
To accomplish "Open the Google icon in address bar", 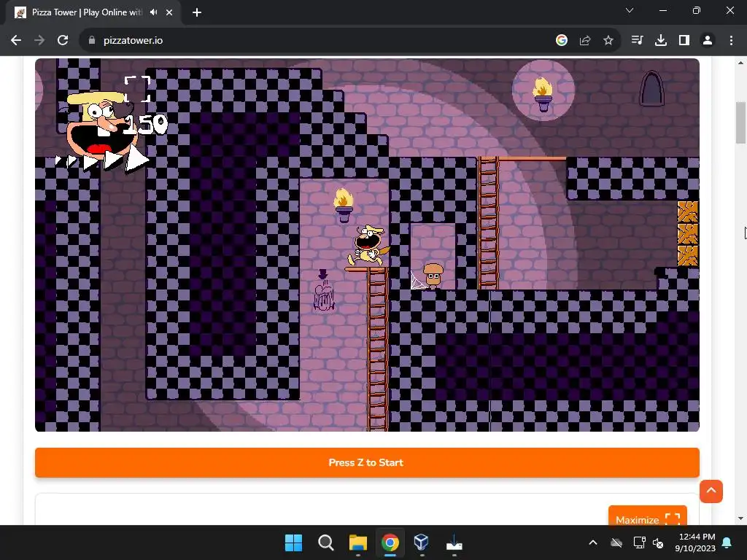I will tap(561, 41).
